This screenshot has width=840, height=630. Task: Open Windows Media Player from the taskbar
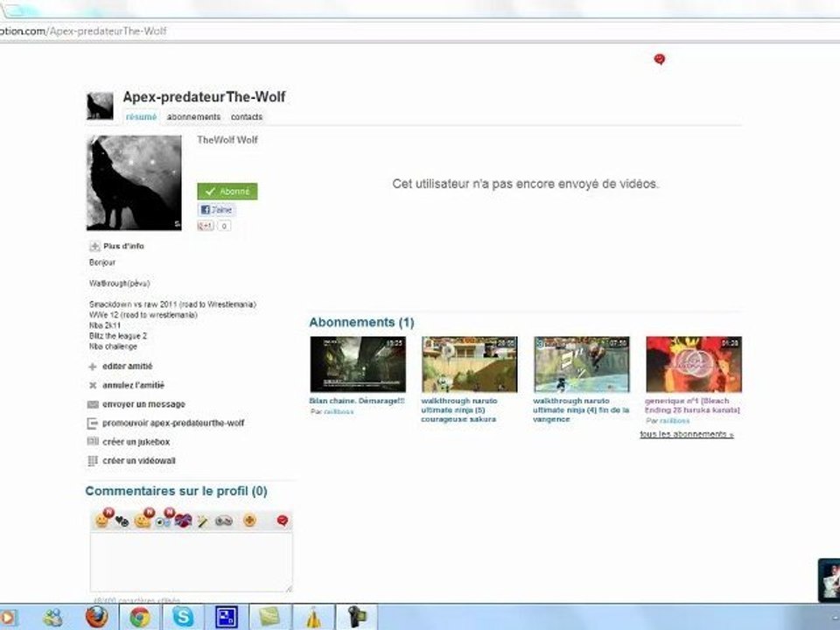pyautogui.click(x=9, y=617)
